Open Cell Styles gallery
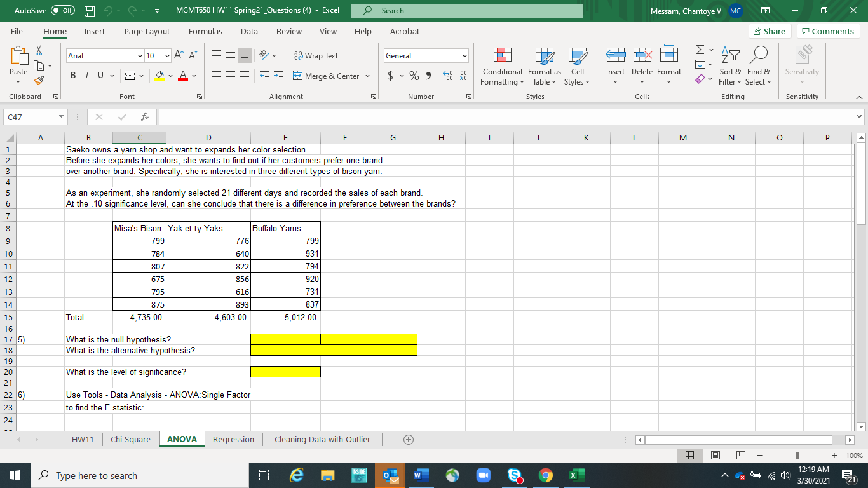The width and height of the screenshot is (868, 488). tap(577, 66)
